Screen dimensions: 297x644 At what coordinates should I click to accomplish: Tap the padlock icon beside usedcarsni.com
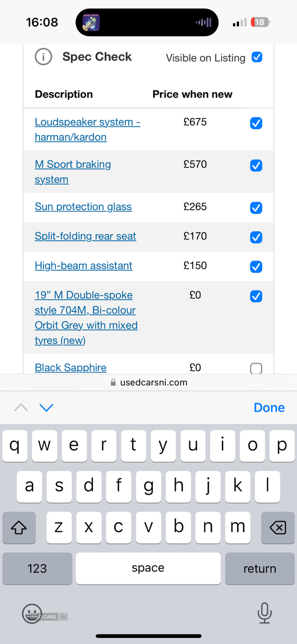coord(113,382)
